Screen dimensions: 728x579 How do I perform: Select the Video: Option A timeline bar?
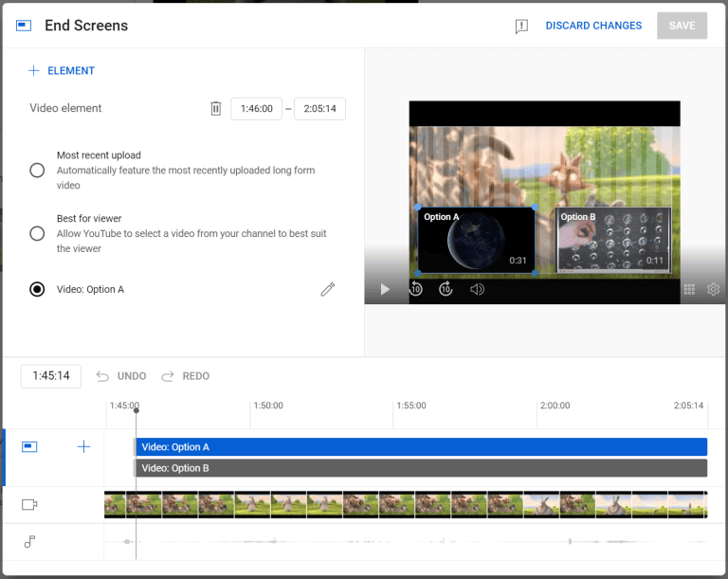pyautogui.click(x=420, y=446)
